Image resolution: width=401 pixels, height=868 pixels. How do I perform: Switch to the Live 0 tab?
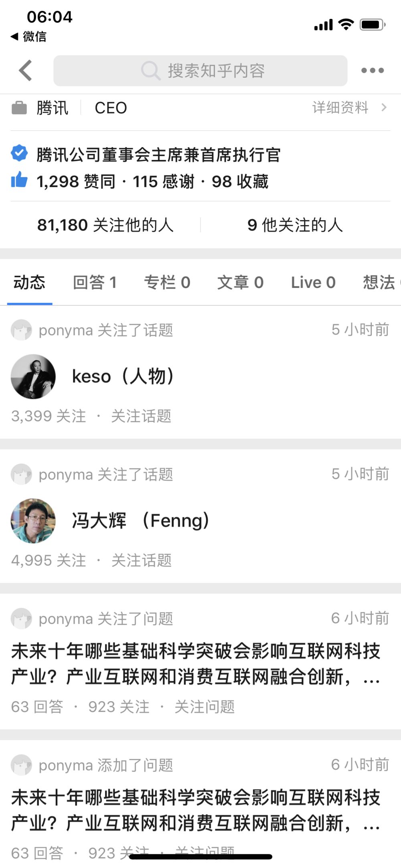coord(313,282)
